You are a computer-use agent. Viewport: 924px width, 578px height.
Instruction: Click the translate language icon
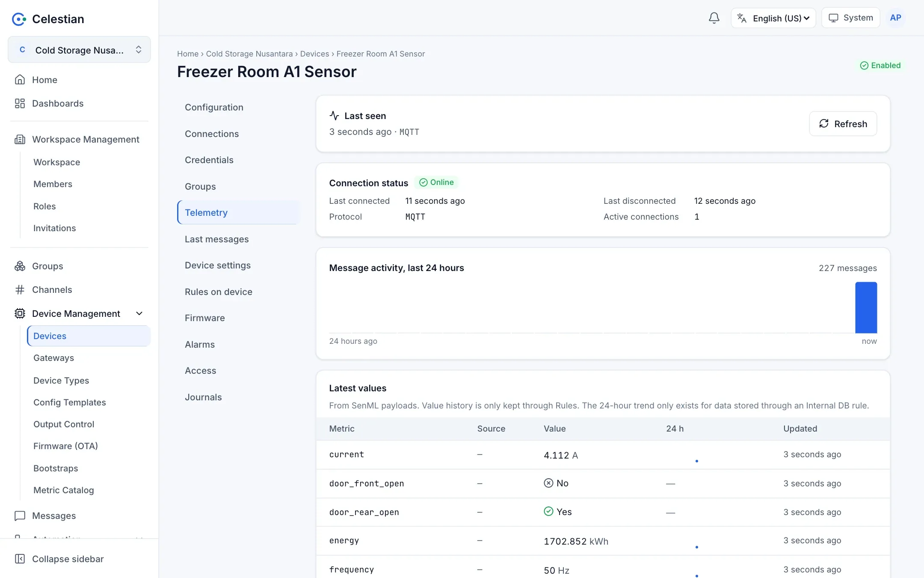point(742,18)
